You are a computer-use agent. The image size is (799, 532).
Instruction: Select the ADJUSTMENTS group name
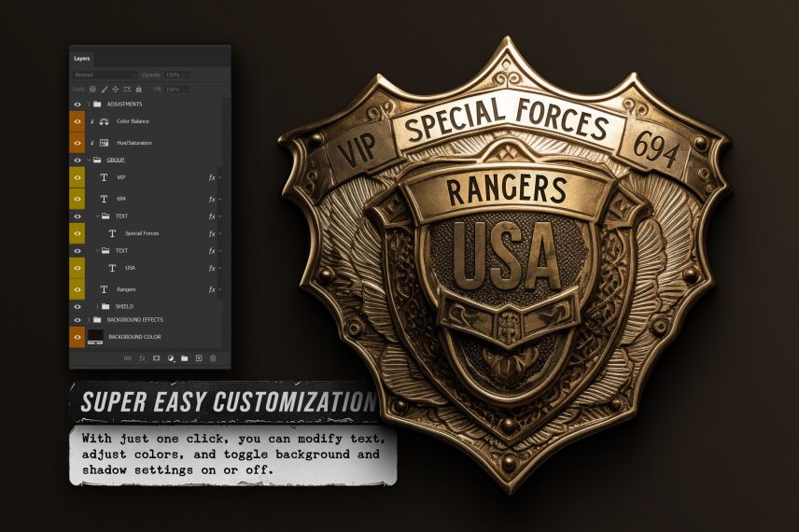point(124,104)
